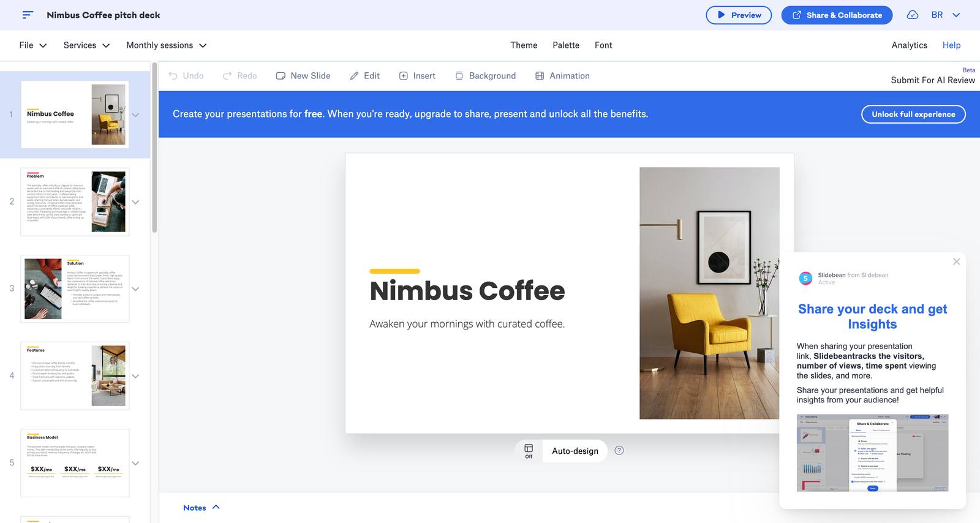Click the Auto-design button

pyautogui.click(x=575, y=451)
